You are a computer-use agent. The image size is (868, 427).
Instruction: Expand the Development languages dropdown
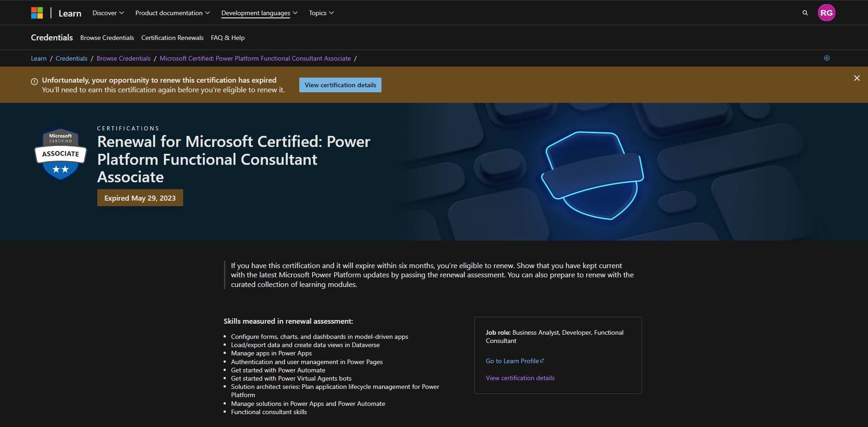[259, 13]
